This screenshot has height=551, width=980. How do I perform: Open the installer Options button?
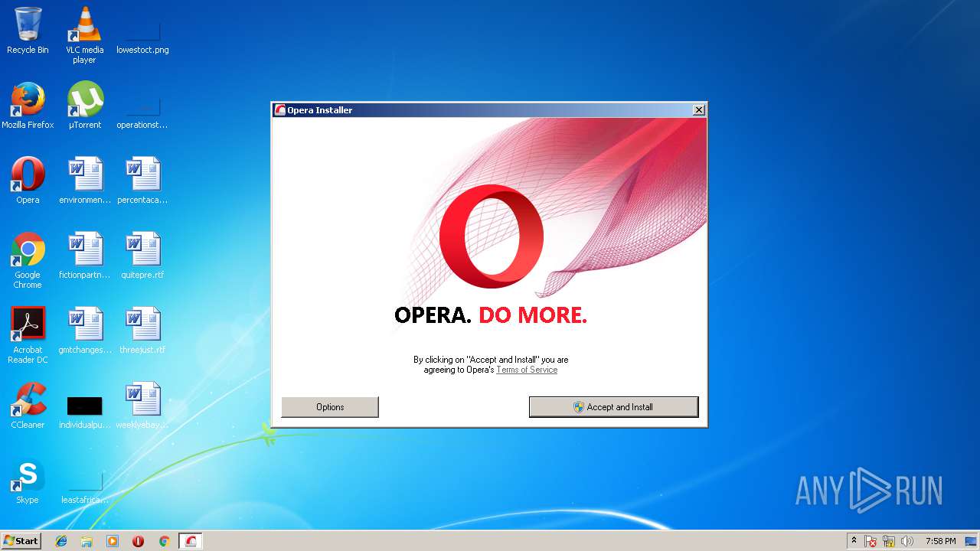tap(330, 407)
